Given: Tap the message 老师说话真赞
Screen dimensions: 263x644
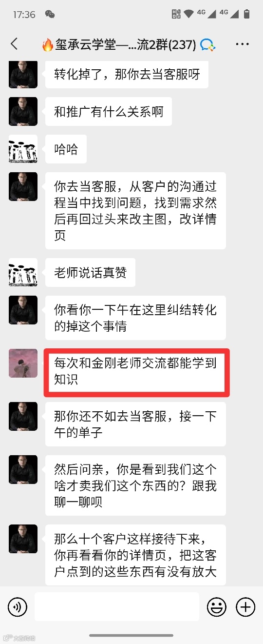Looking at the screenshot, I should [x=90, y=273].
